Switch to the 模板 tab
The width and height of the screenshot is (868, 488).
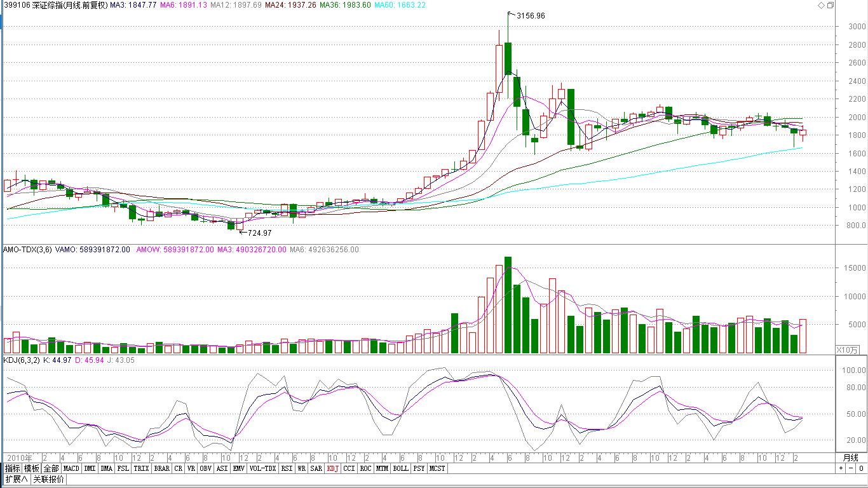(x=32, y=468)
